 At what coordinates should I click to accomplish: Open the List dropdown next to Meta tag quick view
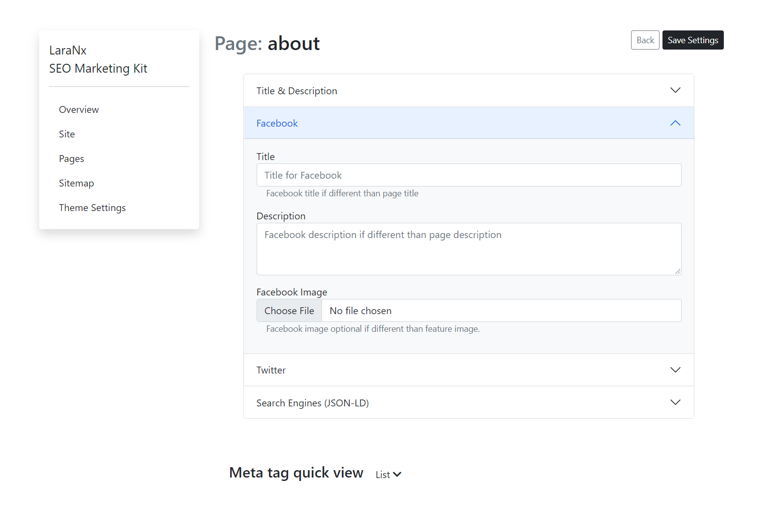[388, 474]
